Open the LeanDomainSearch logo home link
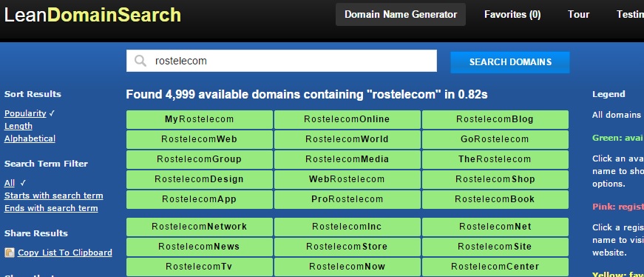This screenshot has width=644, height=277. pyautogui.click(x=92, y=15)
